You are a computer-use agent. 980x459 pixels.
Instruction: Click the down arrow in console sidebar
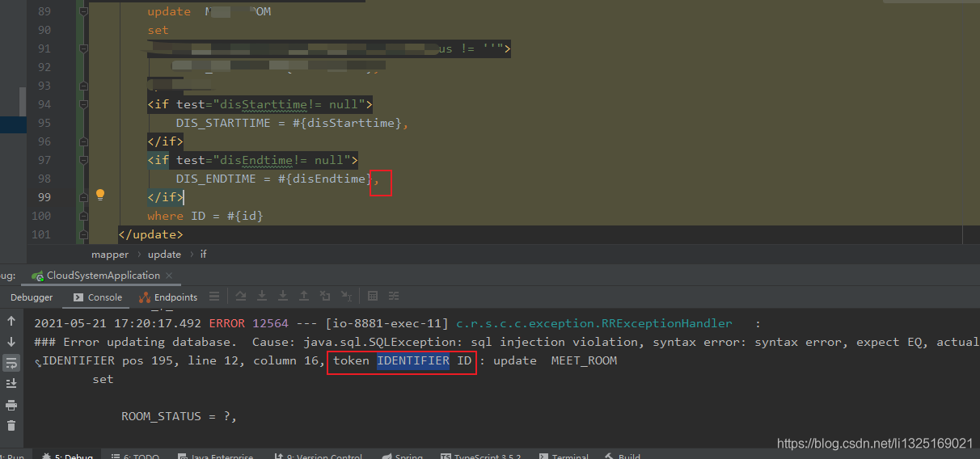pyautogui.click(x=11, y=342)
